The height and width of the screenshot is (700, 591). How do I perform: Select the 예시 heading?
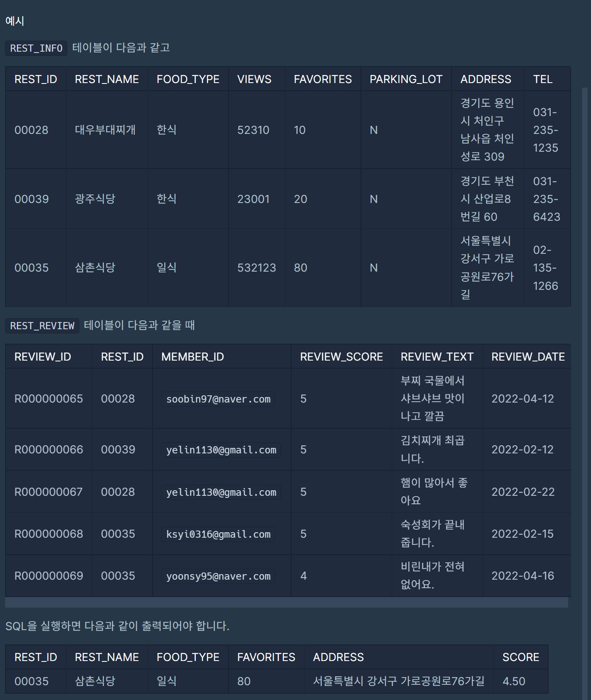click(14, 21)
